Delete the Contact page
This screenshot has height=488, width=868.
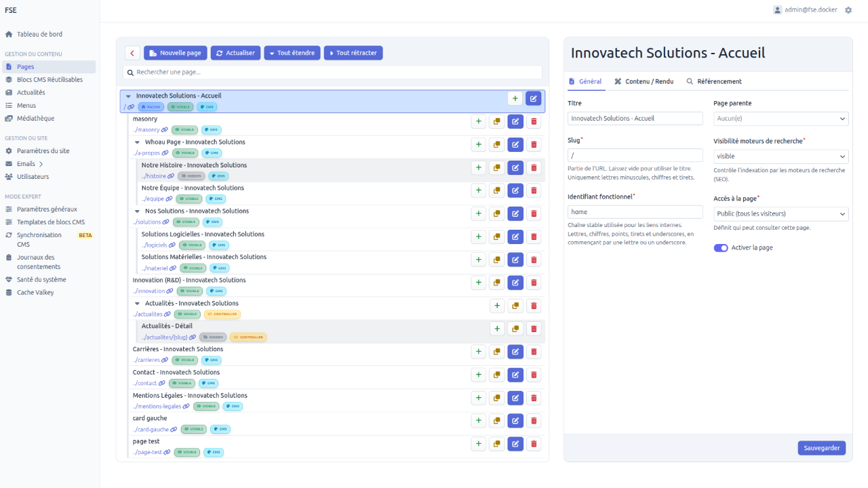click(534, 375)
